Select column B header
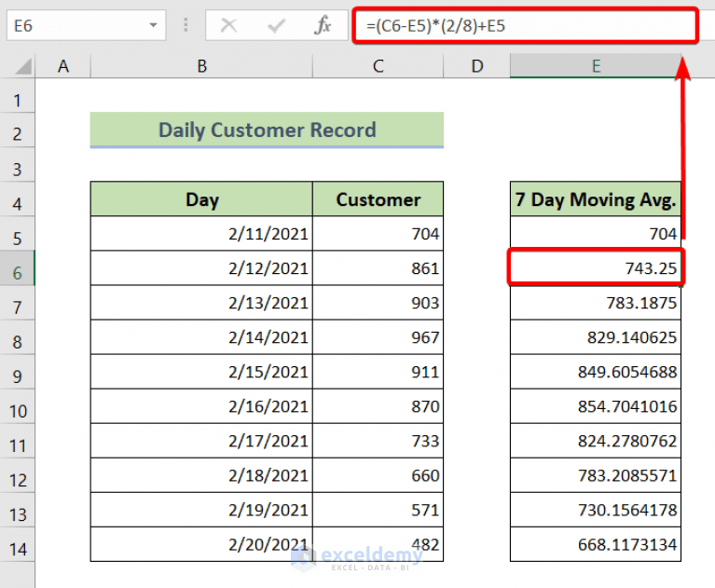 tap(202, 66)
